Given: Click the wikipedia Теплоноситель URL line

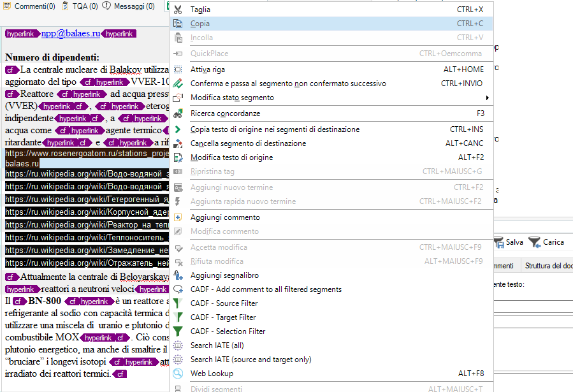Looking at the screenshot, I should (x=87, y=238).
